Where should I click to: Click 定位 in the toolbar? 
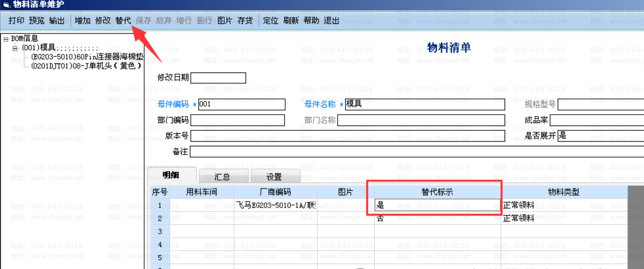tap(271, 21)
